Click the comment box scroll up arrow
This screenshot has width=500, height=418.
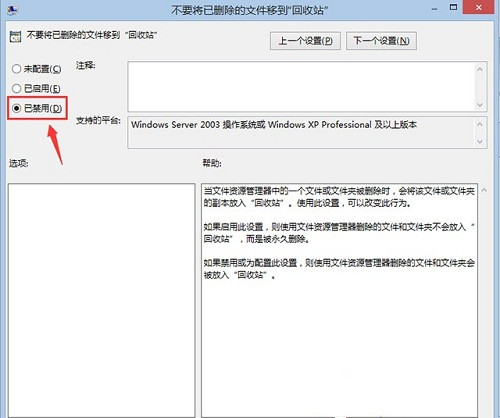click(480, 69)
